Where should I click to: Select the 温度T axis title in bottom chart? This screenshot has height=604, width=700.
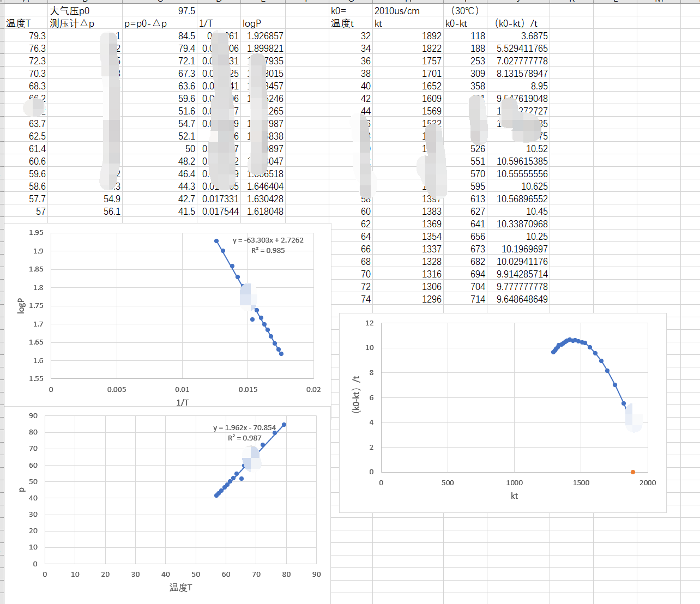point(180,587)
